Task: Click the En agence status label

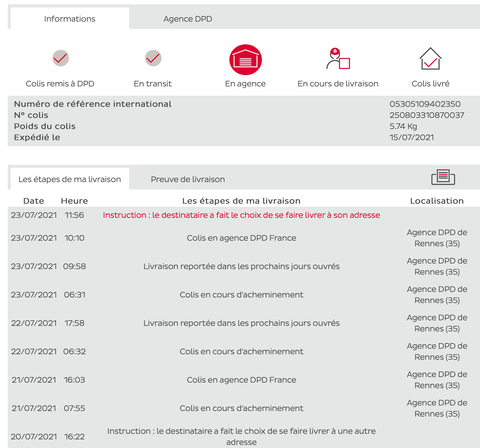Action: [246, 84]
